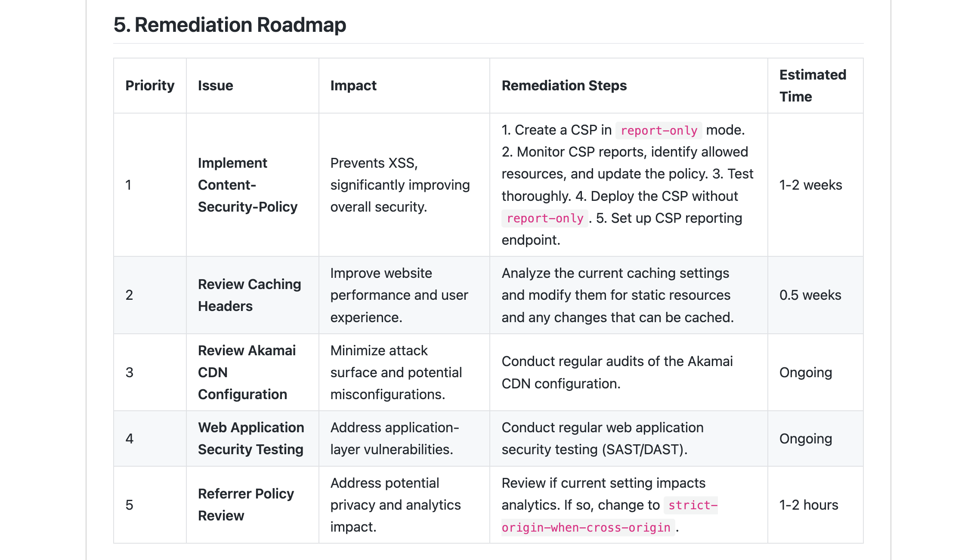This screenshot has width=977, height=560.
Task: Click "report-only" code snippet before "5. Set up"
Action: 544,218
